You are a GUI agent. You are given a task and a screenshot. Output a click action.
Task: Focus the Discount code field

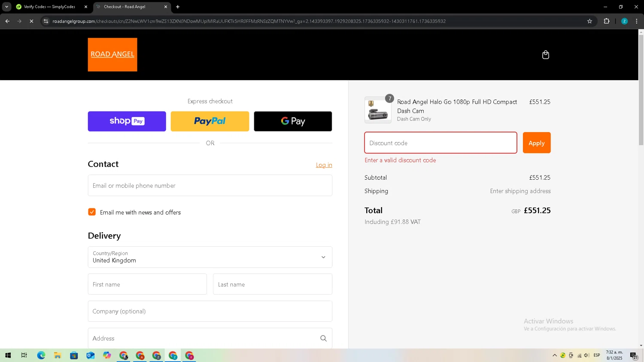tap(440, 143)
